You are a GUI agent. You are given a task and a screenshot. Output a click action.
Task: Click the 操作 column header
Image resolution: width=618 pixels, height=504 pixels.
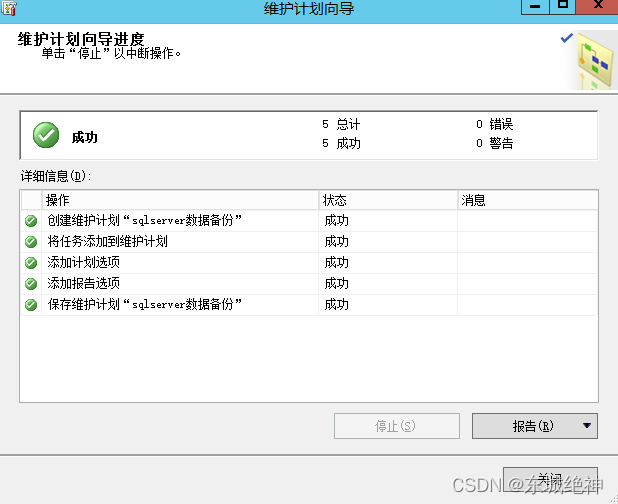(x=180, y=200)
